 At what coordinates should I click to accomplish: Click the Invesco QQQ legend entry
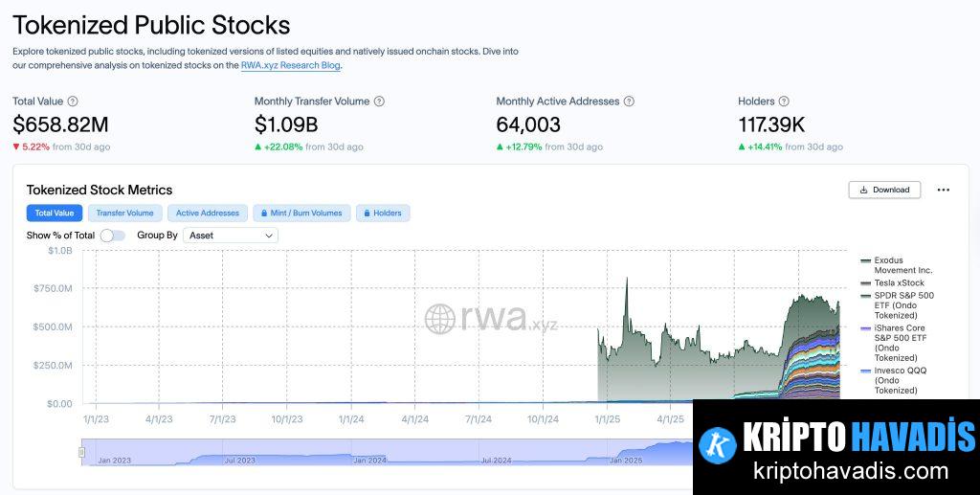coord(894,381)
